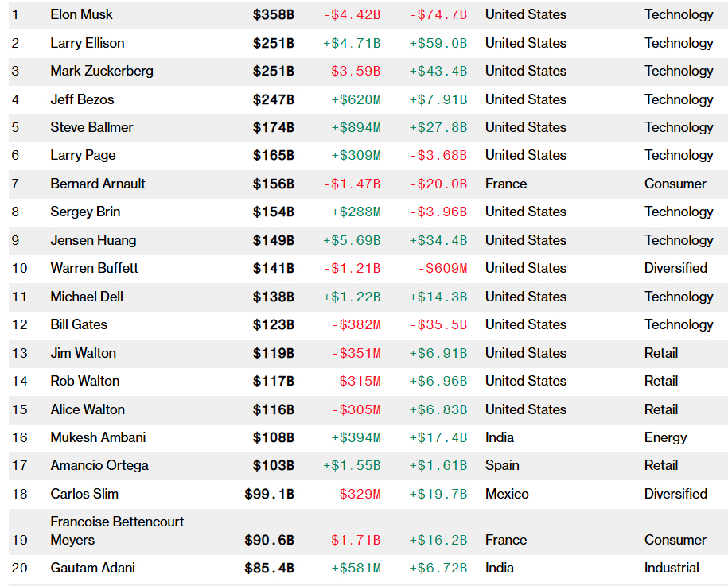Select Bill Gates in the ranking
The height and width of the screenshot is (586, 728).
[79, 324]
